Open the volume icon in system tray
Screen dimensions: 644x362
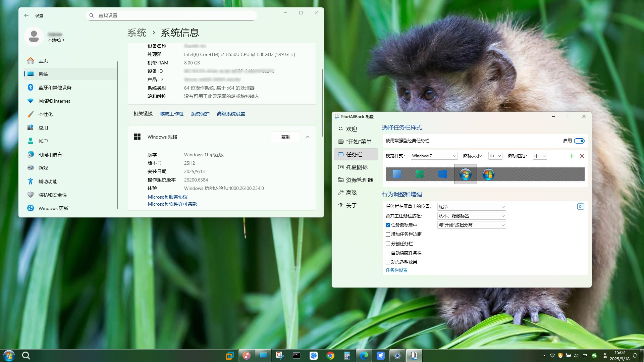(x=576, y=356)
